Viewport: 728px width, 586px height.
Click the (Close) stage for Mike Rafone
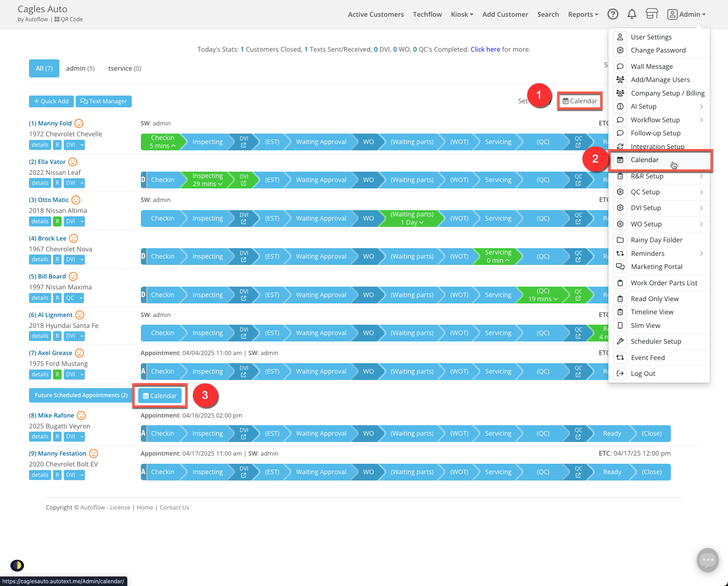coord(651,433)
